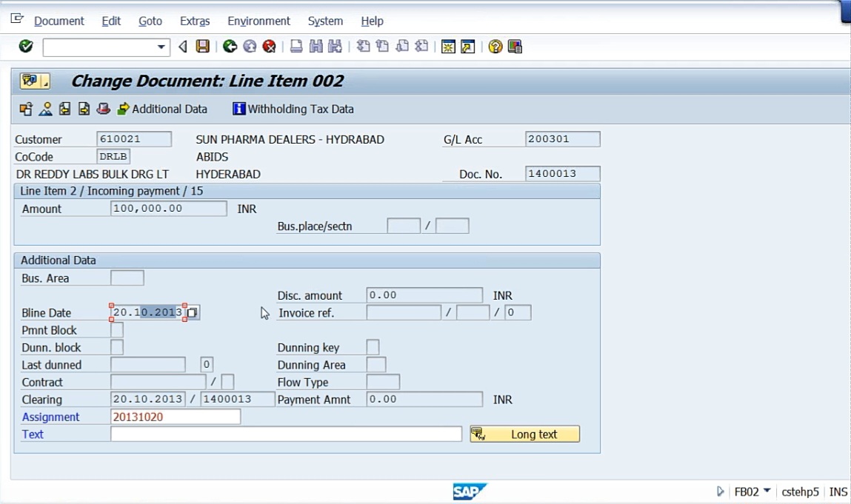Click the Dunning Area field
The image size is (851, 504).
[376, 365]
